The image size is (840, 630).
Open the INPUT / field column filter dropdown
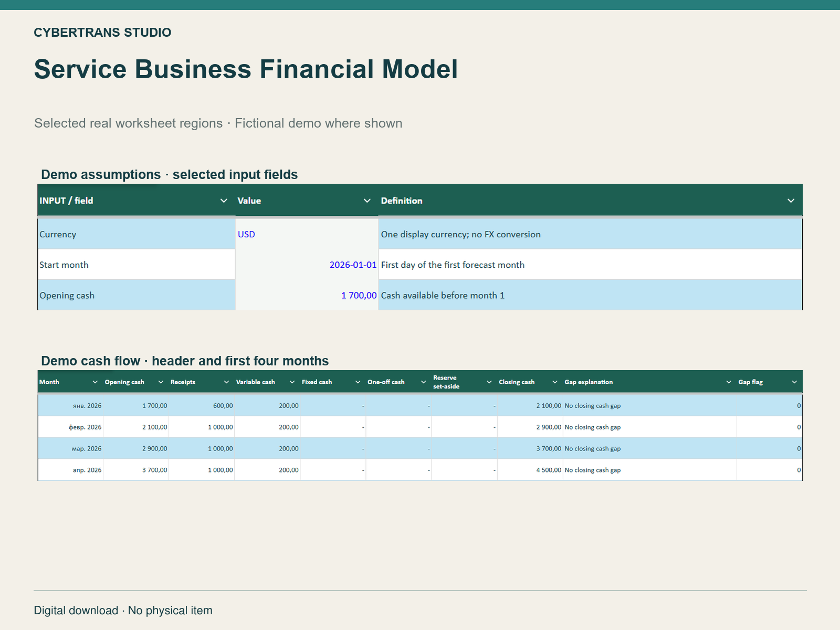(x=224, y=201)
